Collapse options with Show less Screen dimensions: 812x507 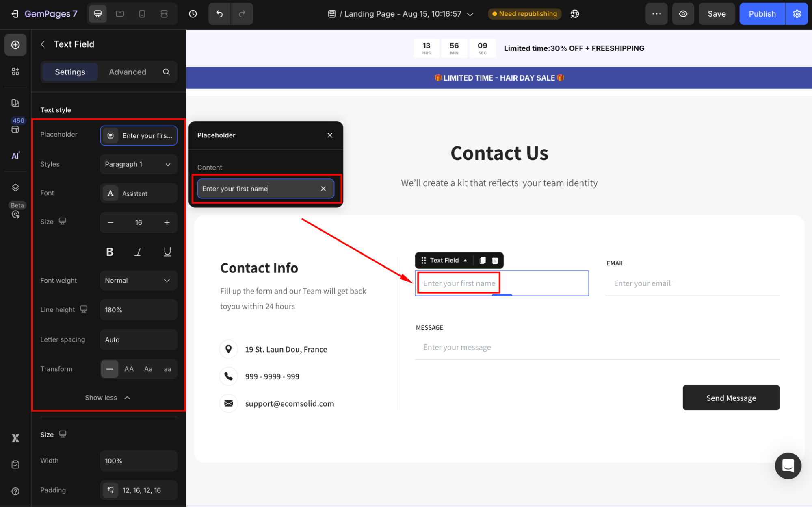click(108, 398)
